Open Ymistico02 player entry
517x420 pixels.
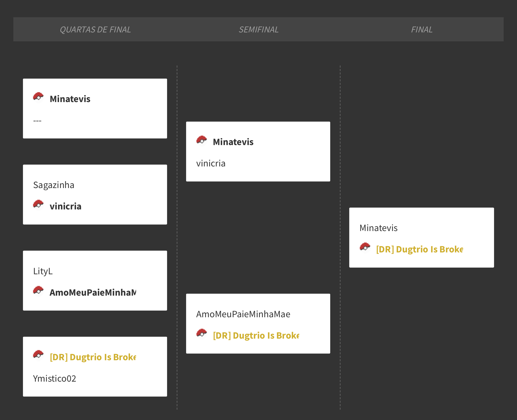point(55,379)
